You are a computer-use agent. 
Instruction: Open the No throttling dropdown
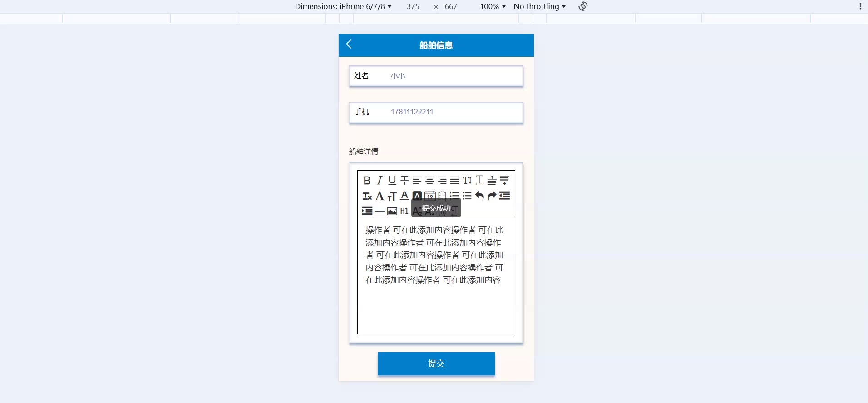540,6
